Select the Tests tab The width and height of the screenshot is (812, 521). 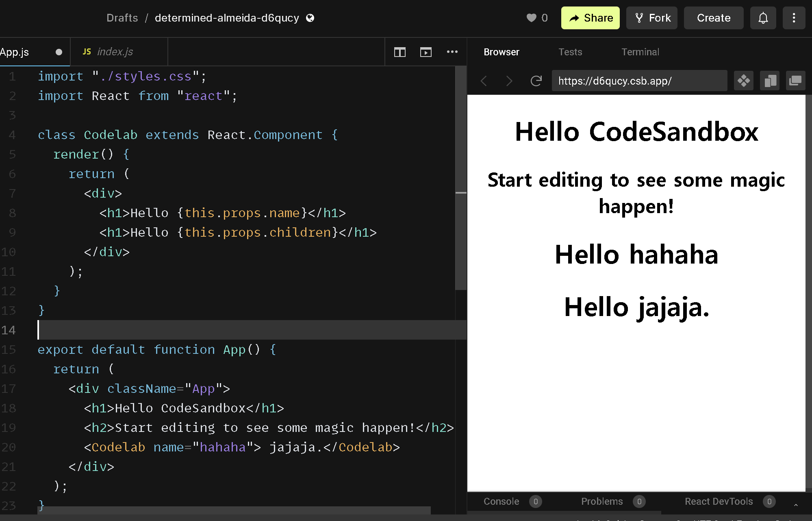[x=570, y=52]
